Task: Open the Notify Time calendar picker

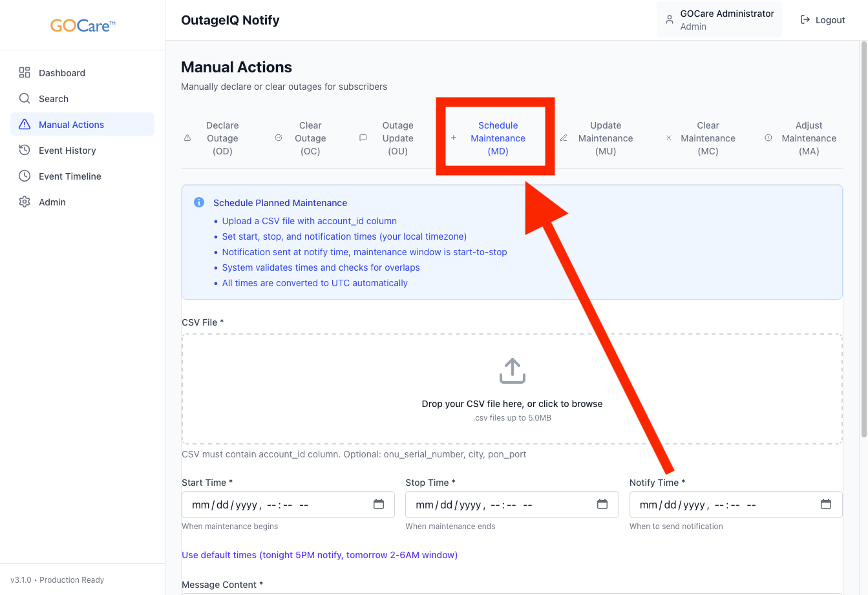Action: [x=826, y=505]
